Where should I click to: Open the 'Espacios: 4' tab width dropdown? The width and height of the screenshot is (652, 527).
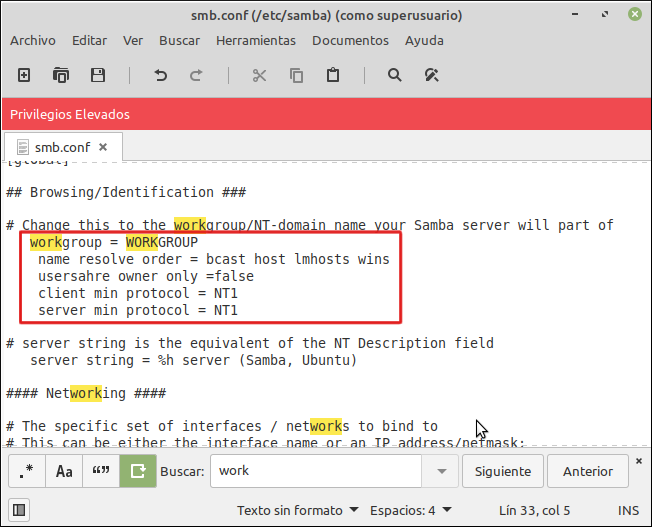coord(409,510)
